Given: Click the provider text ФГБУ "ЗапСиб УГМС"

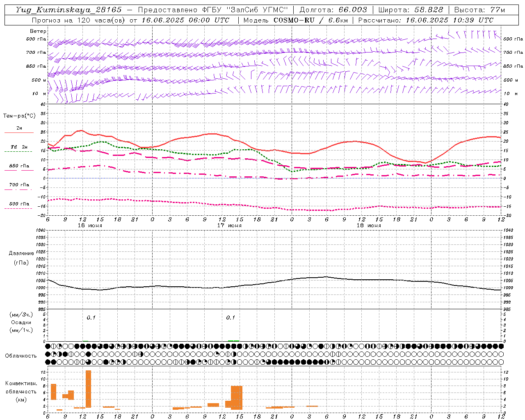Looking at the screenshot, I should tap(245, 10).
